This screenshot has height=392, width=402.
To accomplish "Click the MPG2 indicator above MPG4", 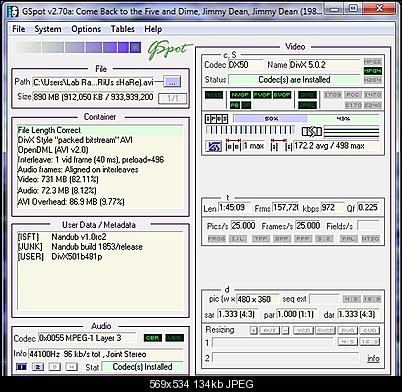I will click(x=373, y=62).
